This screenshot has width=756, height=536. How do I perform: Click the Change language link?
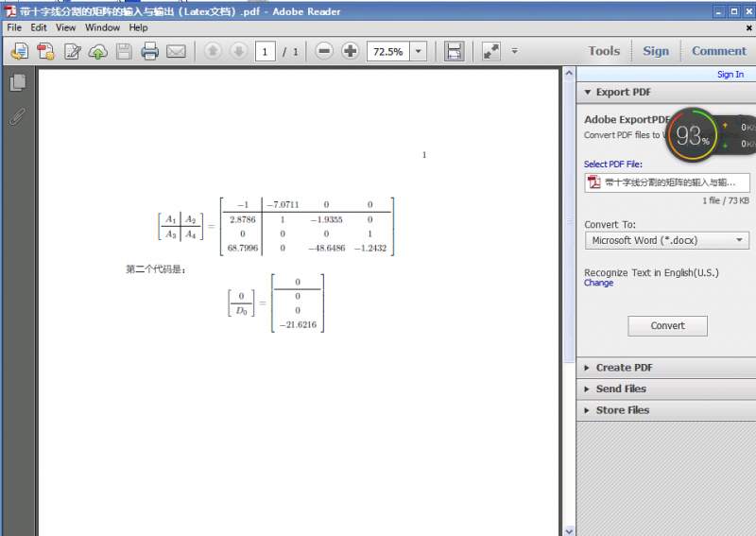pyautogui.click(x=598, y=283)
